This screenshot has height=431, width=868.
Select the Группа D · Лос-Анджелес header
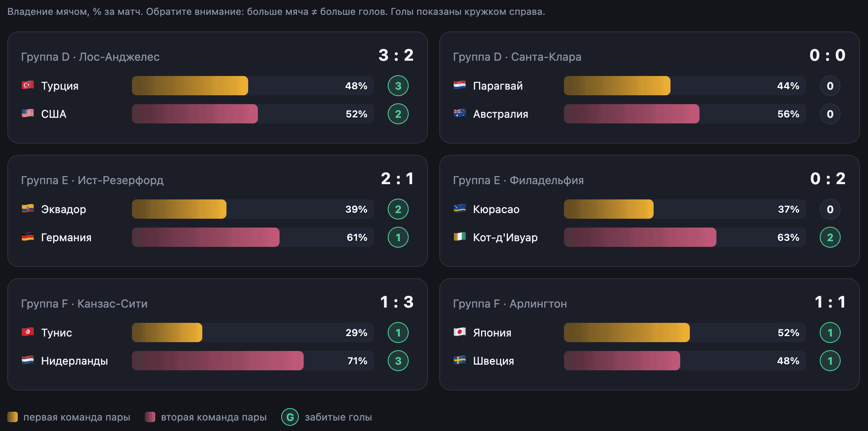90,57
